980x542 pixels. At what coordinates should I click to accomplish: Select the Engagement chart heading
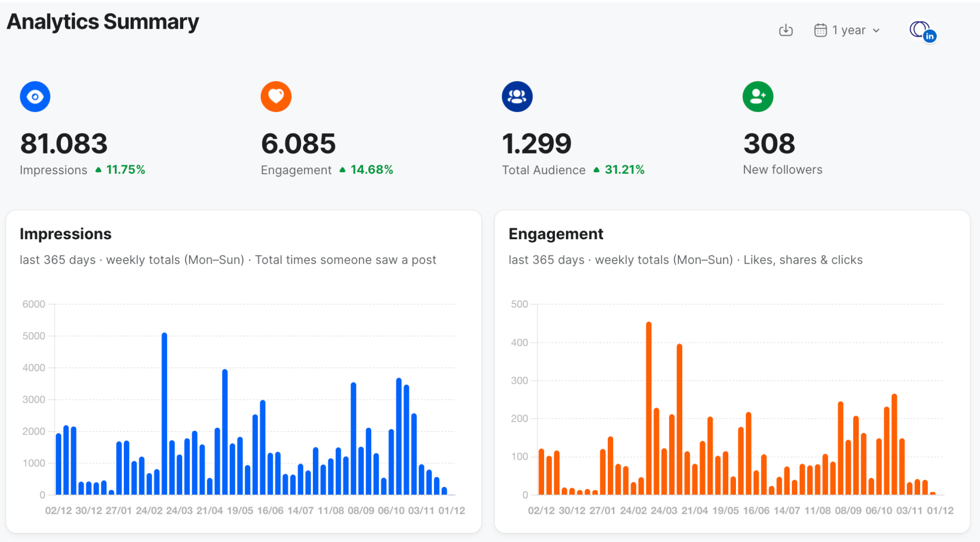click(556, 234)
